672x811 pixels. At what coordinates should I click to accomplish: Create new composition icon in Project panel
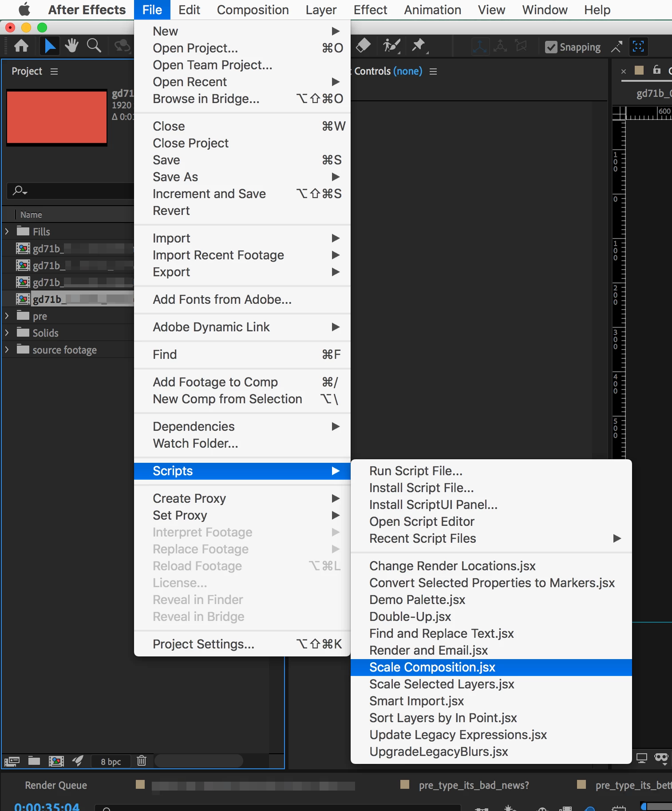(56, 761)
